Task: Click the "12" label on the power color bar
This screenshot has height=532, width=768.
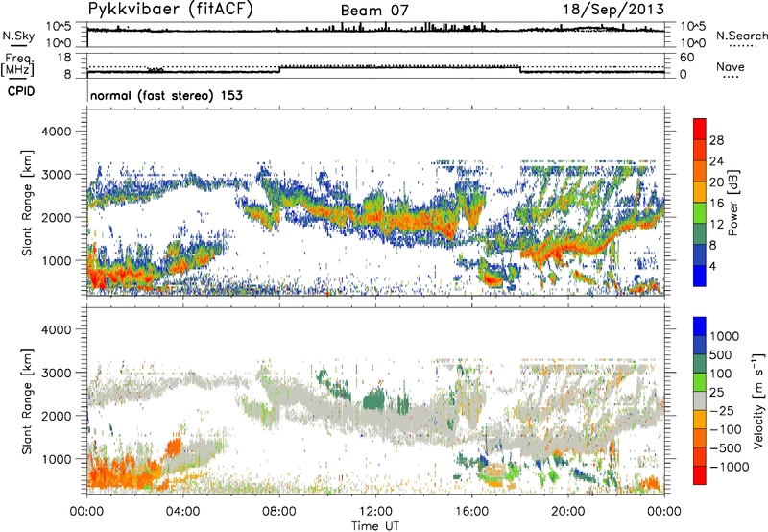Action: pos(716,225)
